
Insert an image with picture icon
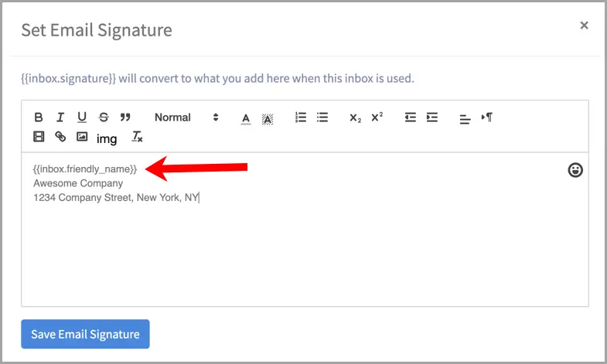point(82,137)
